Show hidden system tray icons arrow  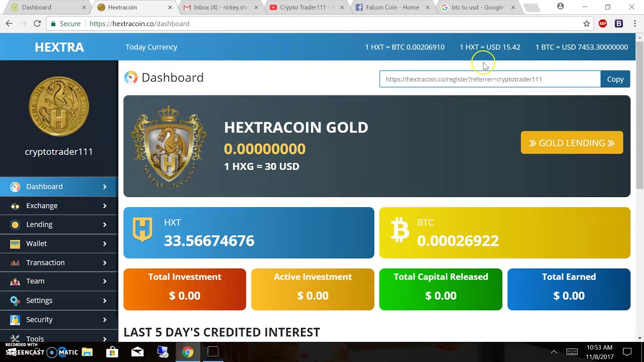(x=554, y=352)
